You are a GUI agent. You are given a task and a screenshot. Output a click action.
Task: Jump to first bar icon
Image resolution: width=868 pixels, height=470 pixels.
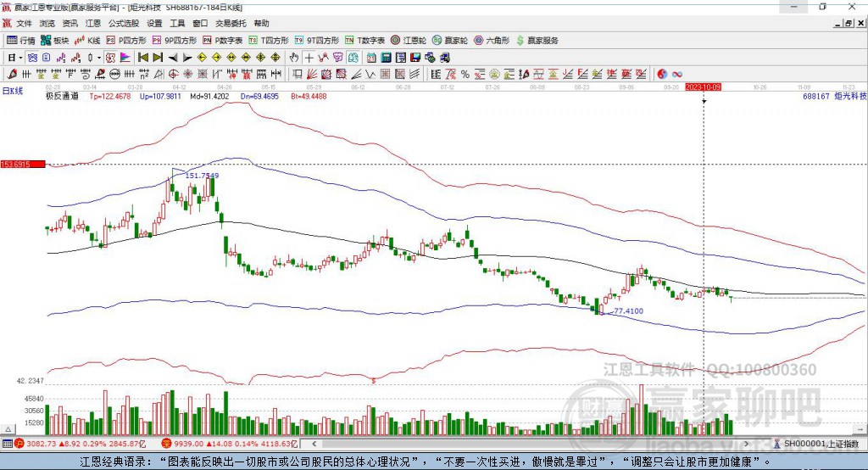point(142,58)
